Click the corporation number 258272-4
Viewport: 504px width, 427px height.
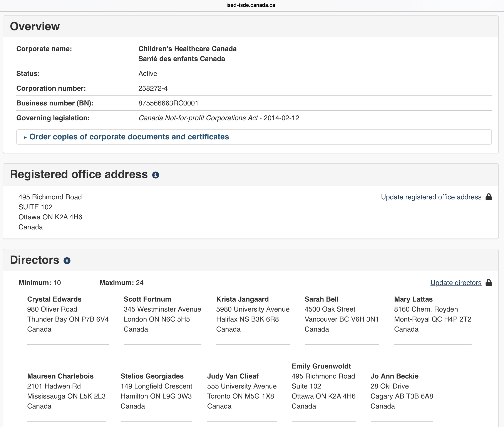click(153, 88)
